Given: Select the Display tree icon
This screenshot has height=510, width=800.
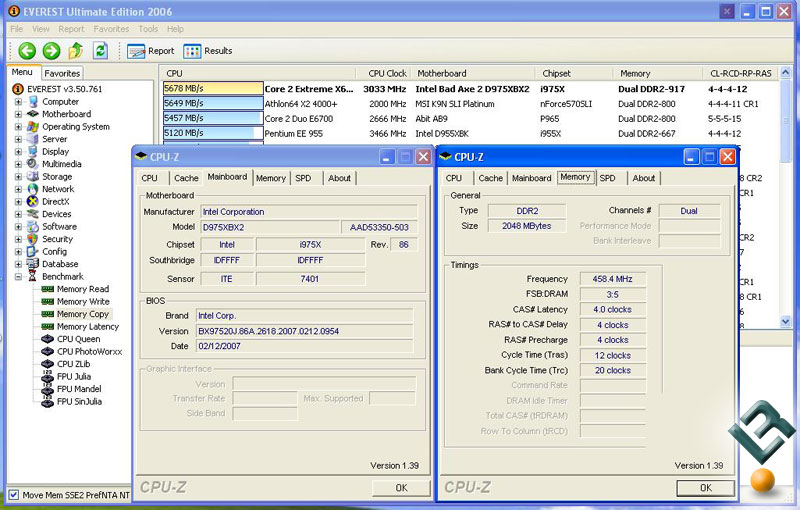Looking at the screenshot, I should pos(33,151).
